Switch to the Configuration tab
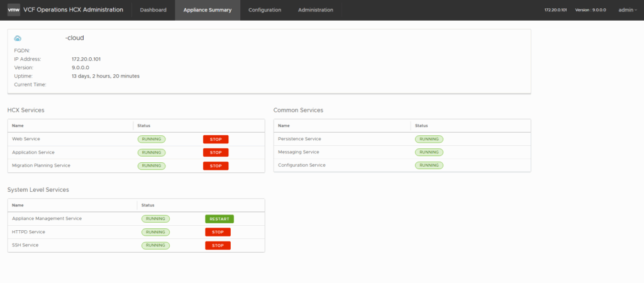644x283 pixels. pos(265,10)
